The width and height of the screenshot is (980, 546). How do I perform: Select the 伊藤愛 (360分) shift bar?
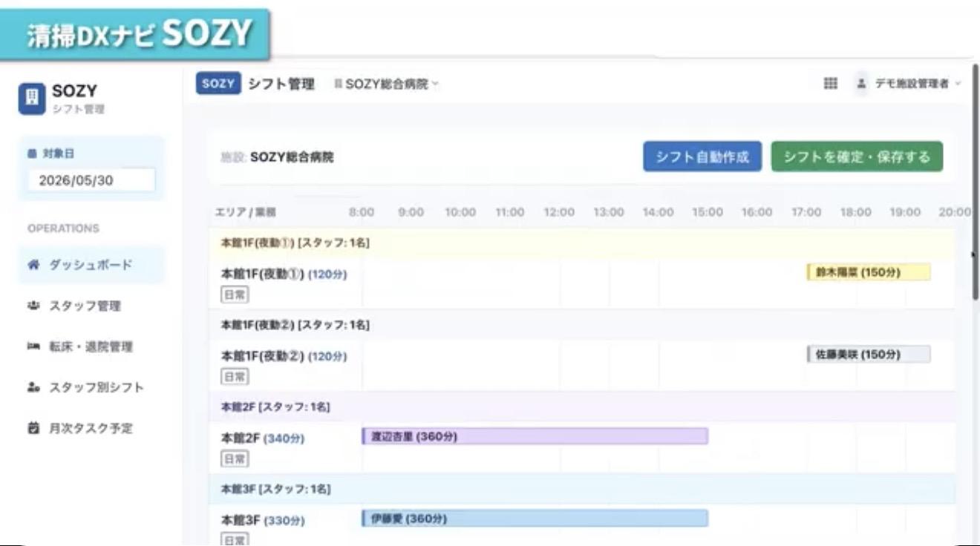pyautogui.click(x=535, y=519)
